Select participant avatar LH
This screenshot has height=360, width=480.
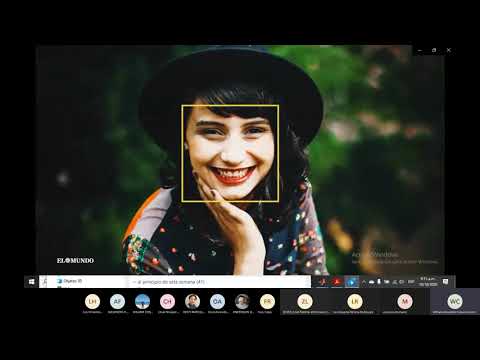tap(92, 301)
